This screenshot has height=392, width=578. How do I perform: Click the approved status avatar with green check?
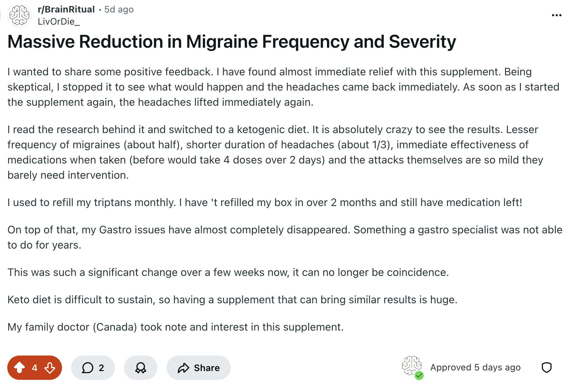(x=412, y=367)
